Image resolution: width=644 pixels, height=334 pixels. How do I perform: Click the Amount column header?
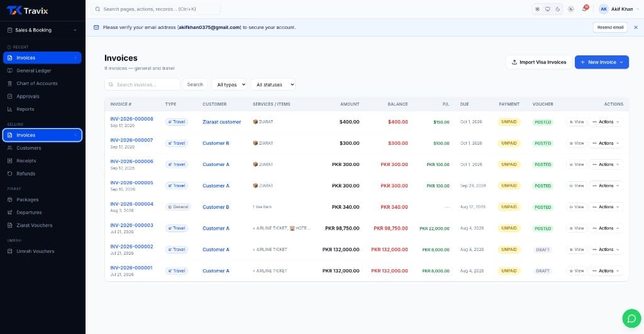[x=350, y=104]
